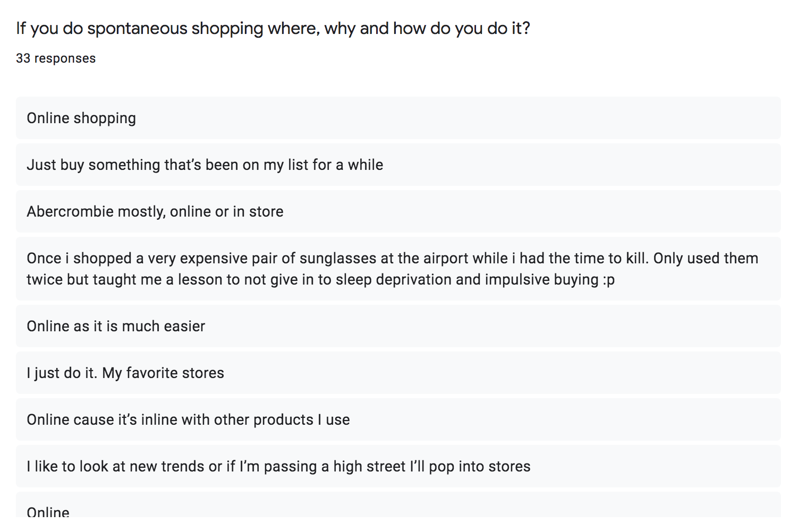Select the expensive sunglasses airport response card
This screenshot has height=532, width=798.
coord(398,269)
